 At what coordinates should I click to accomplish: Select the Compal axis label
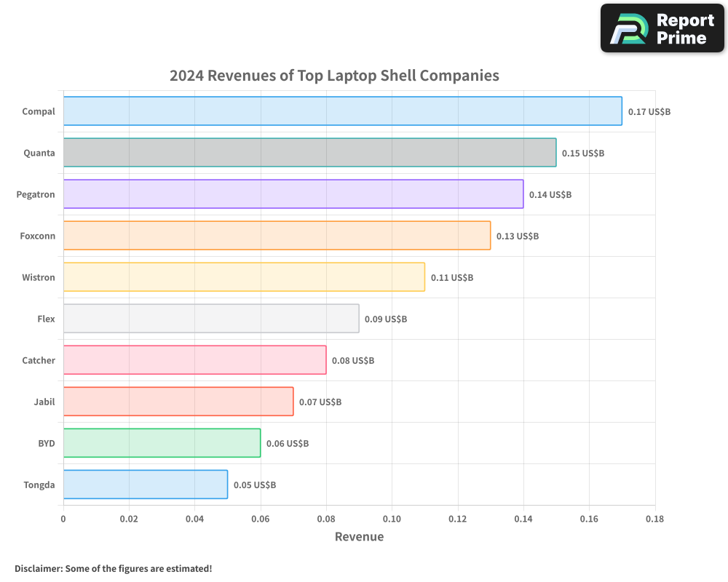pos(39,111)
